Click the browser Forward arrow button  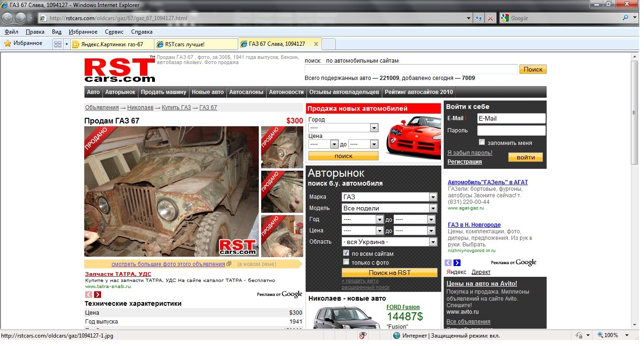coord(21,18)
